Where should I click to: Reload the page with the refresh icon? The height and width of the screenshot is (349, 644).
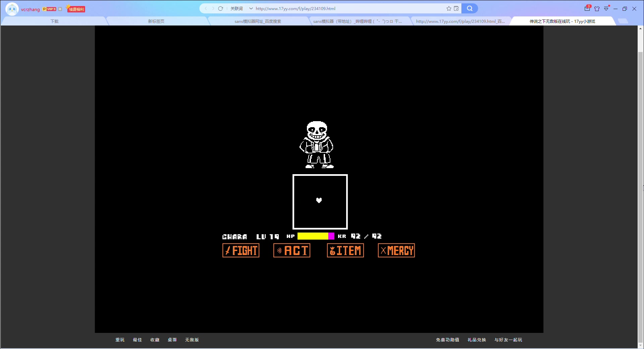tap(220, 8)
